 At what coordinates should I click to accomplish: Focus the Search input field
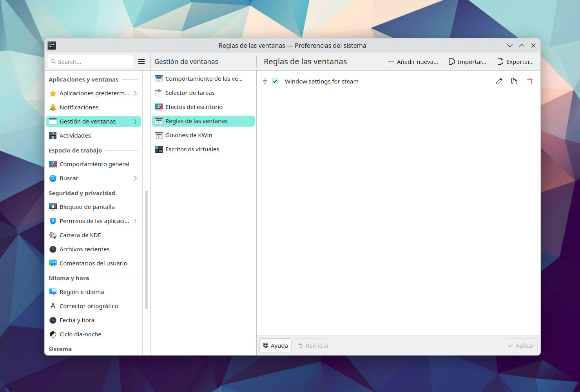coord(90,62)
